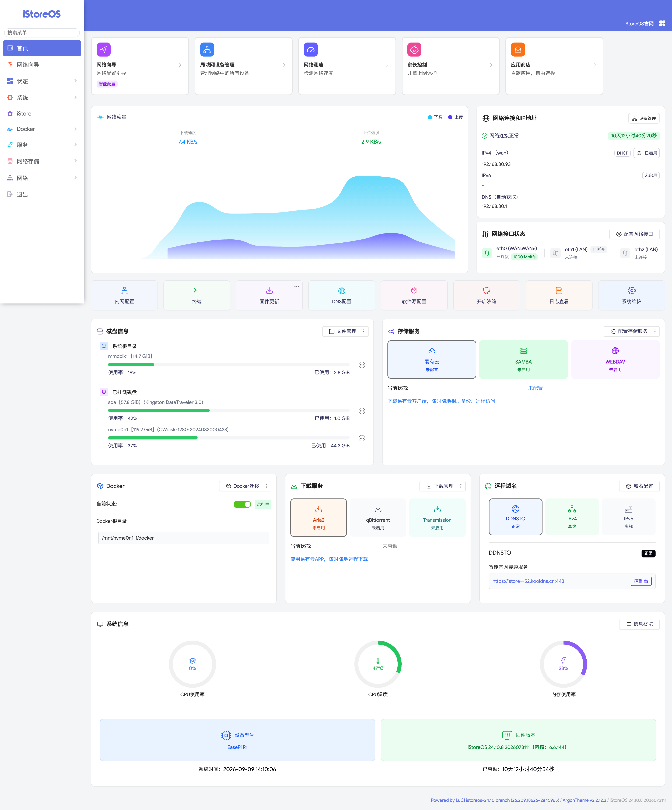This screenshot has width=672, height=810.
Task: Click the 搜索菜单 search field
Action: [x=42, y=32]
